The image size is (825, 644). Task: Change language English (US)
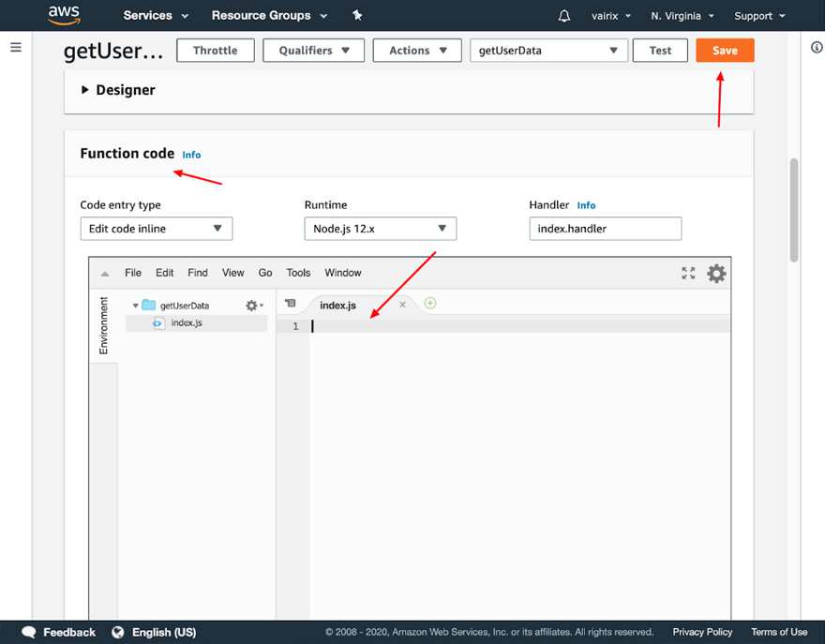pos(164,632)
